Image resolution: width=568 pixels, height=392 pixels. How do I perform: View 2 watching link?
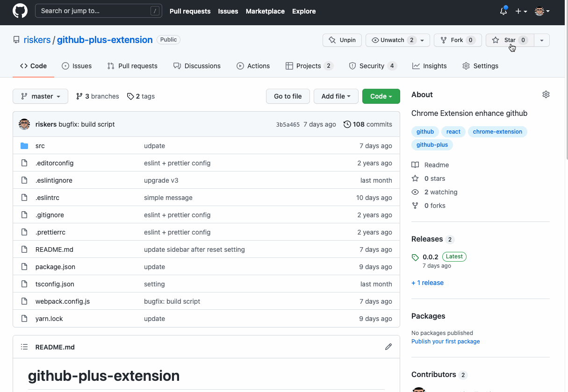[x=434, y=192]
